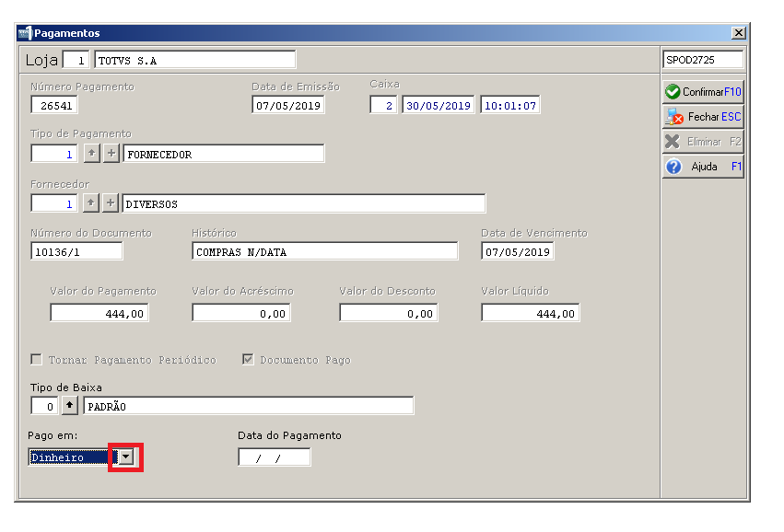784x532 pixels.
Task: Click Fornecedor lookup arrow button
Action: coord(90,203)
